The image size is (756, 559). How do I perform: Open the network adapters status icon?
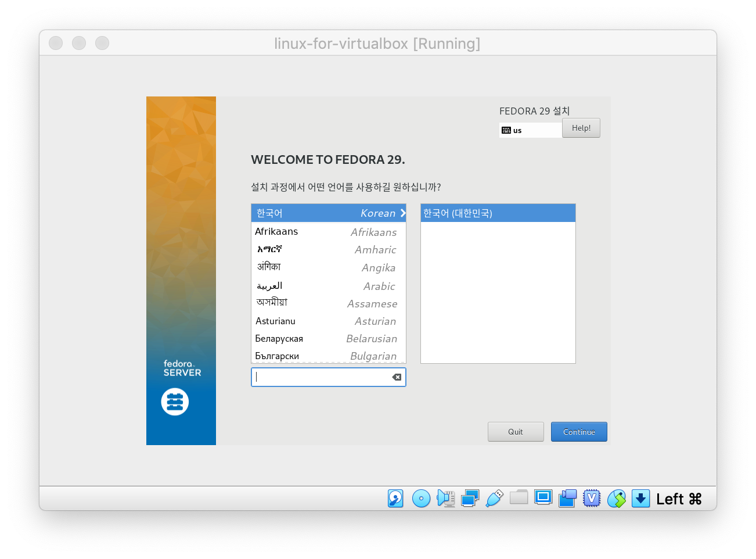click(x=470, y=499)
